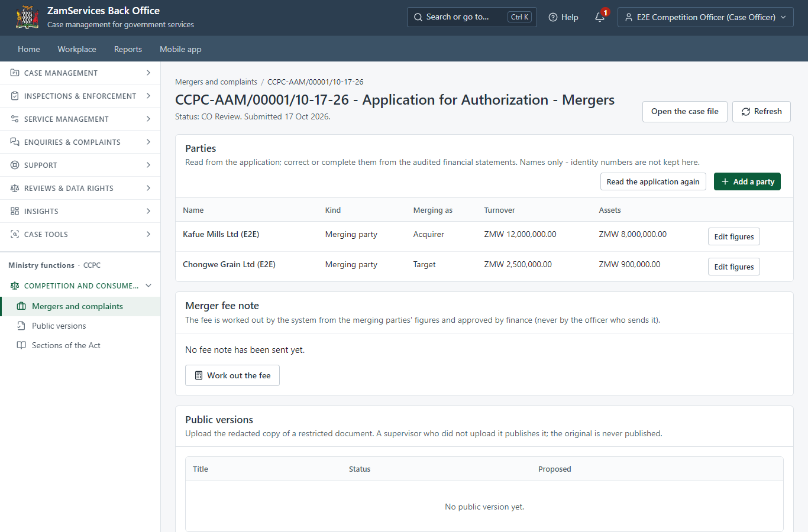Viewport: 808px width, 532px height.
Task: Click the Mergers and complaints briefcase icon
Action: pos(21,306)
